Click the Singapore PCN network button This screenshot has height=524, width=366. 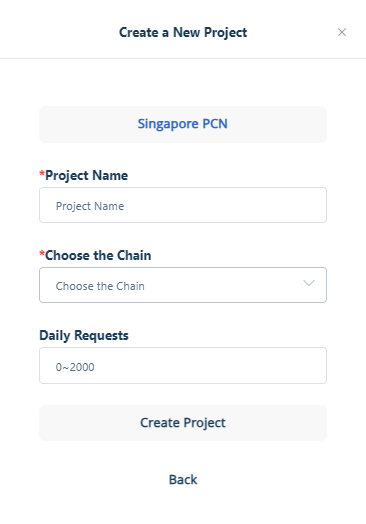pos(183,124)
